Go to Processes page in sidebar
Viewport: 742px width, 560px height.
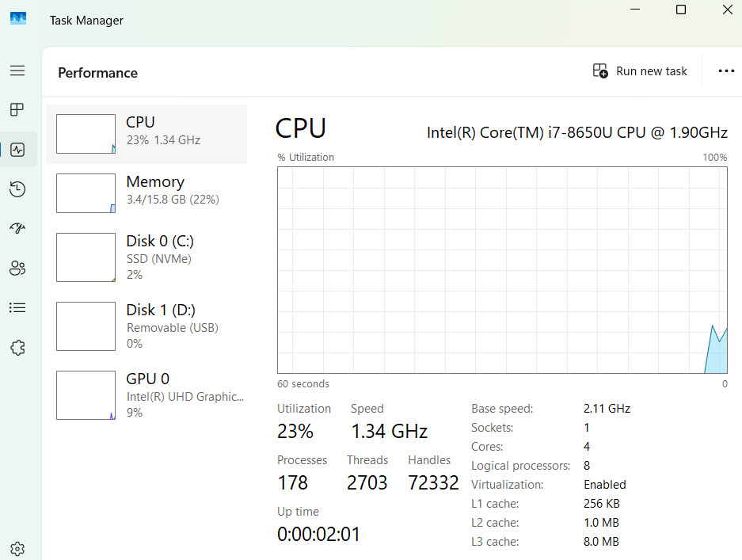click(x=17, y=110)
